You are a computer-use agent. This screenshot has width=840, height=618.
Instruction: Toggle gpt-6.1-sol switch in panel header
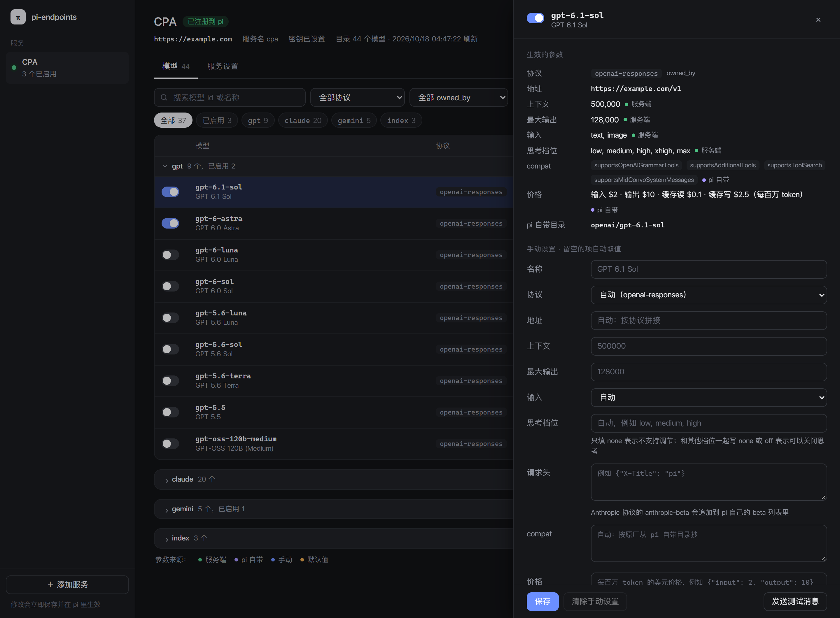535,18
